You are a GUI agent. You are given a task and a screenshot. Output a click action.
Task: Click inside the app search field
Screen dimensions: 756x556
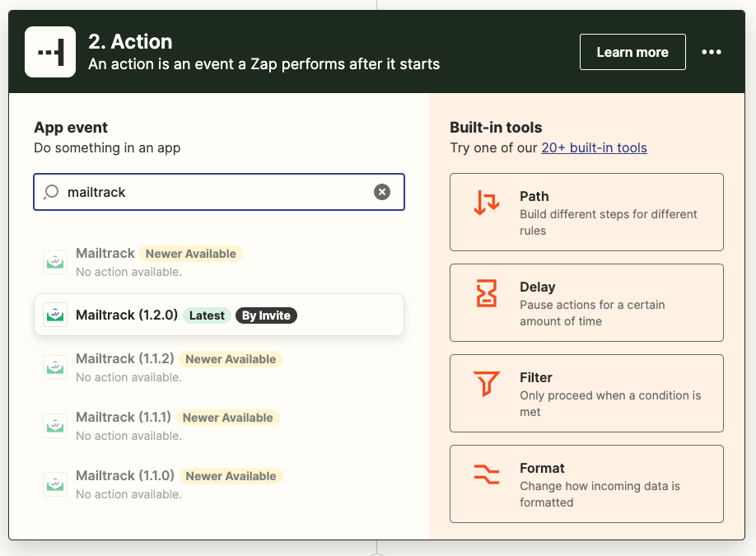point(206,191)
